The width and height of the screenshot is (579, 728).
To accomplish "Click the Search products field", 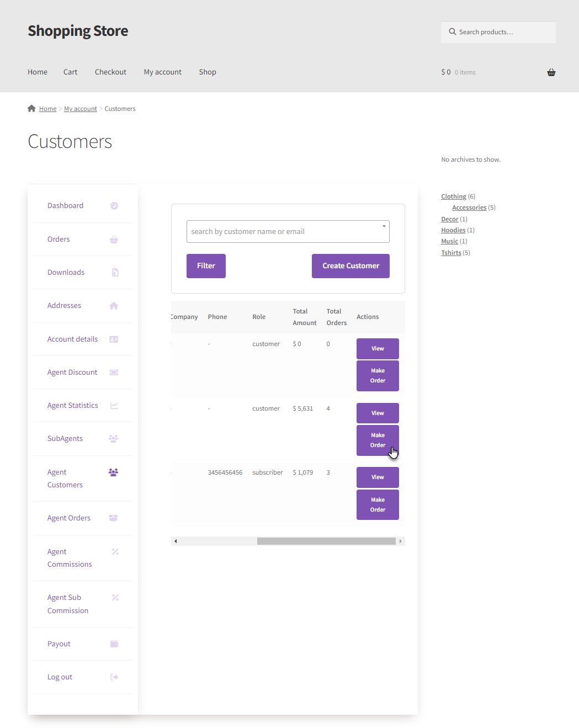I will 498,32.
